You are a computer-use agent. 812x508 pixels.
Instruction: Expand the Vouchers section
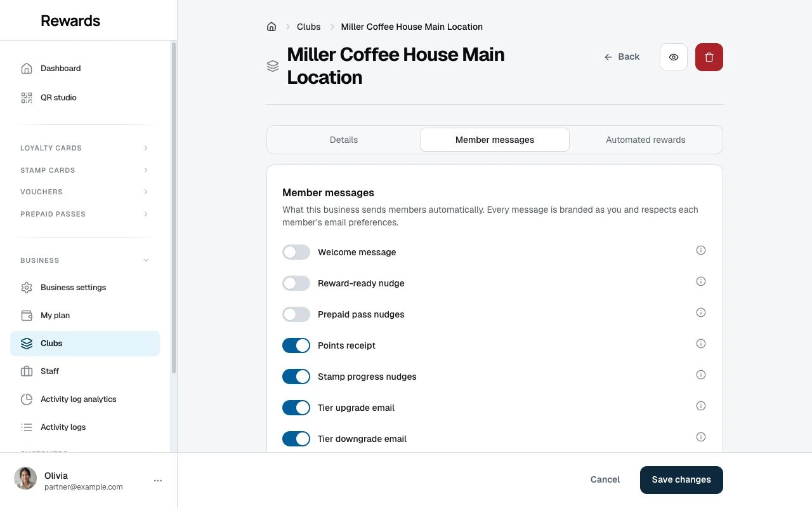(85, 192)
